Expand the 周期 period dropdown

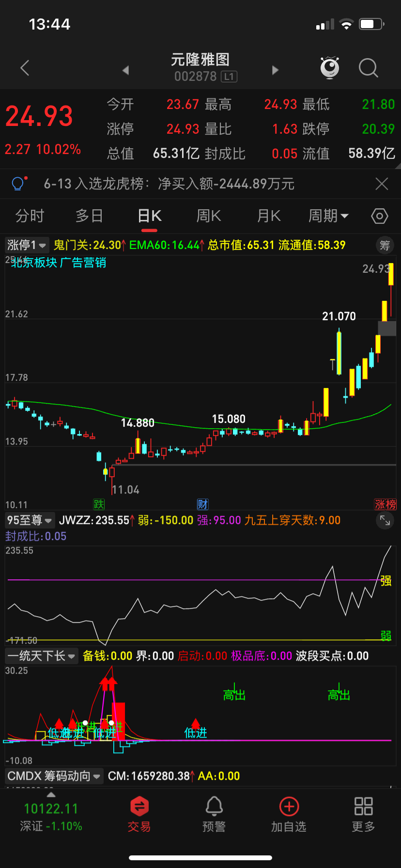coord(328,216)
